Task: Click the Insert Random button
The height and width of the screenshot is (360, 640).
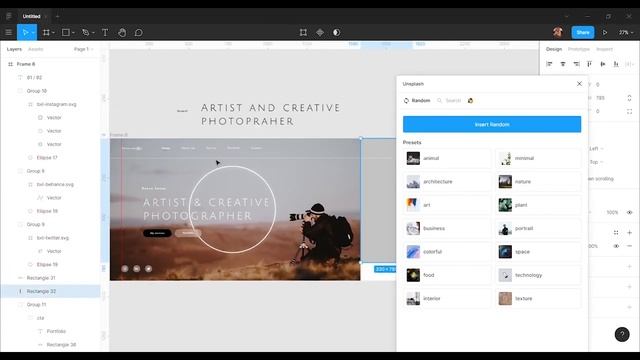Action: tap(492, 124)
